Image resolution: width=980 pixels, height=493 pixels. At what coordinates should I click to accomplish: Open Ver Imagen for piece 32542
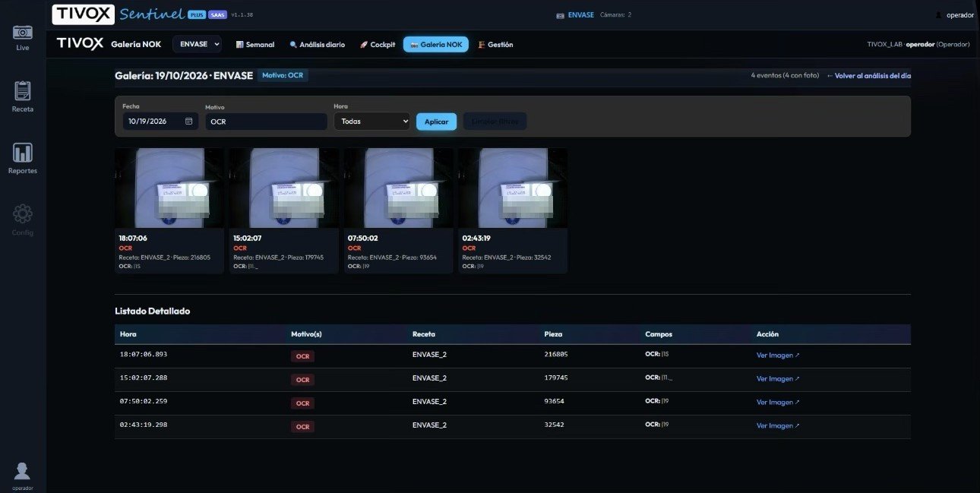(x=778, y=426)
